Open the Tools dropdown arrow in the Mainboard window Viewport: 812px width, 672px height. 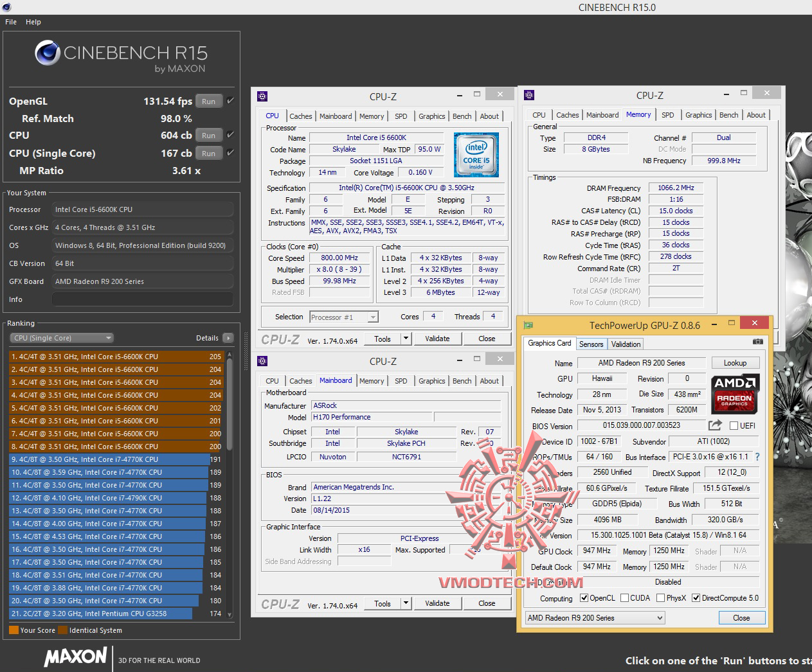tap(406, 603)
